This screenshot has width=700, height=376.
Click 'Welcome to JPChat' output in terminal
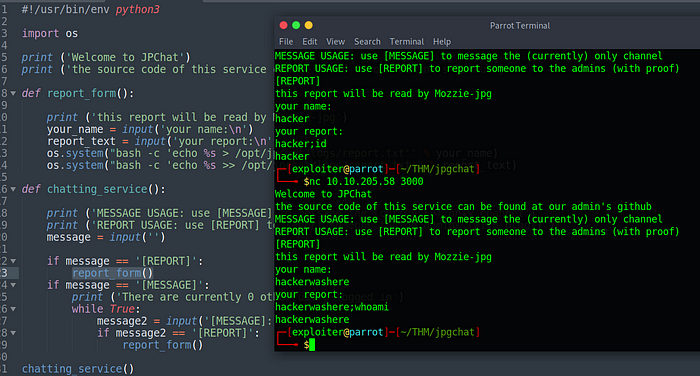coord(323,194)
